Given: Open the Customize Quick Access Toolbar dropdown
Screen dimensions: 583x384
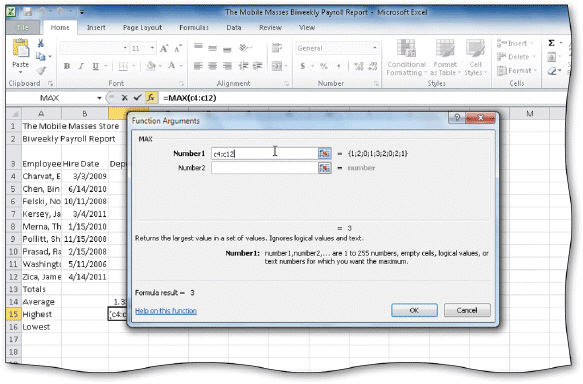Looking at the screenshot, I should (x=82, y=12).
